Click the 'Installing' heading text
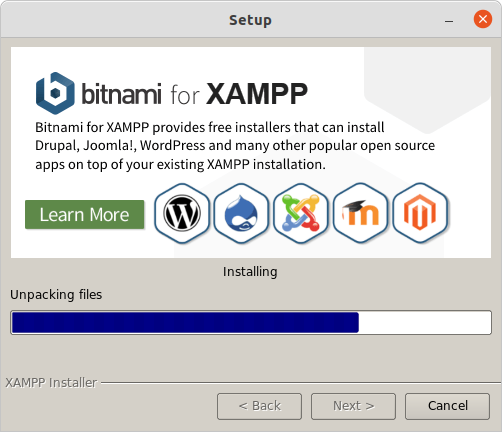The image size is (502, 432). (x=250, y=272)
